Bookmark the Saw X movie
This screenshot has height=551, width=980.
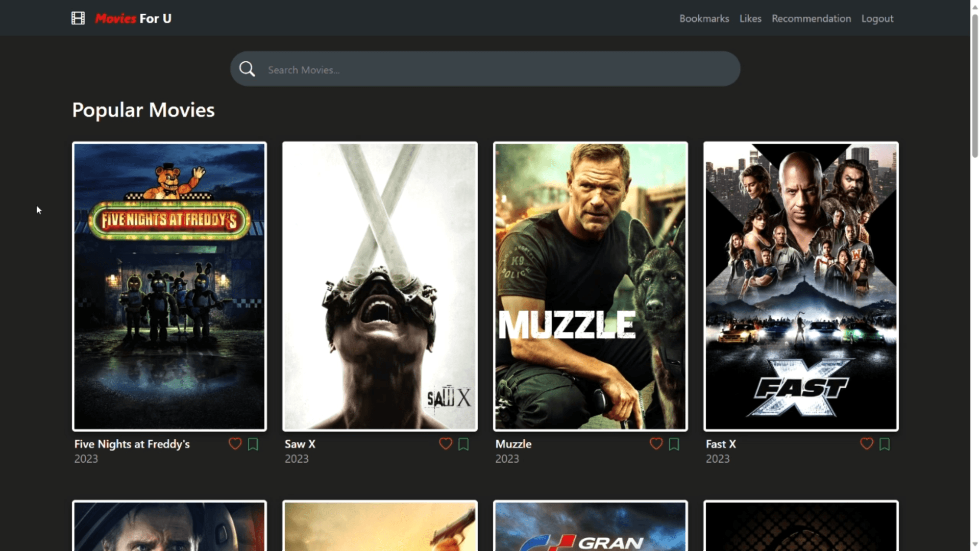point(463,444)
